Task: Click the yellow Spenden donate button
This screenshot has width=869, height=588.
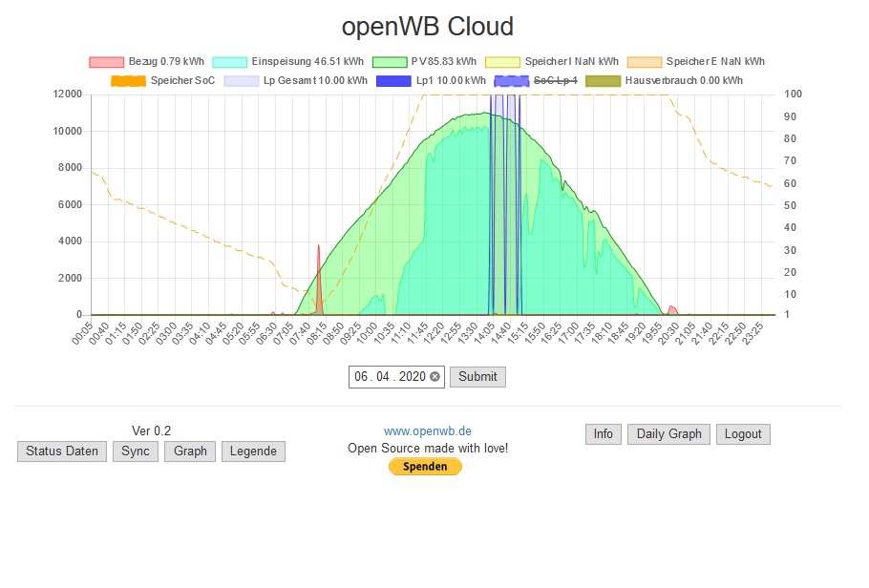Action: [425, 467]
